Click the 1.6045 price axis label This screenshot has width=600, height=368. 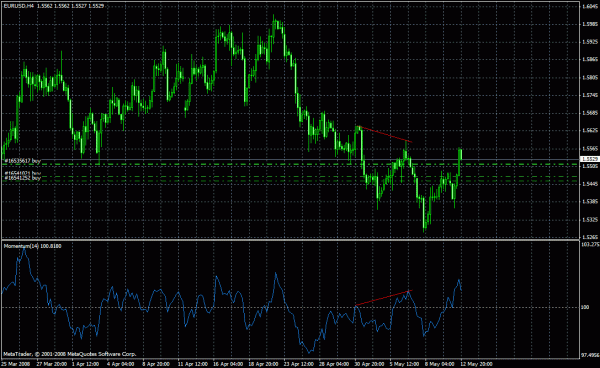coord(590,6)
